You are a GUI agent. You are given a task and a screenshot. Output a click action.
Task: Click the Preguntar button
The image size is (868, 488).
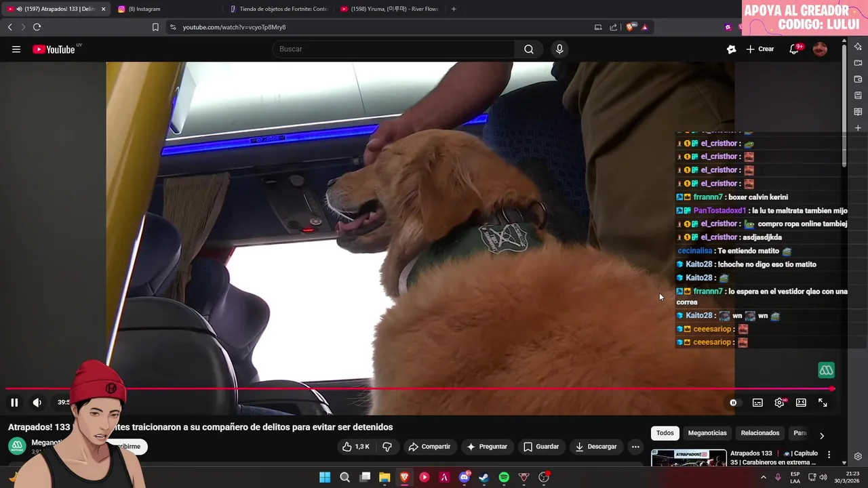[487, 447]
